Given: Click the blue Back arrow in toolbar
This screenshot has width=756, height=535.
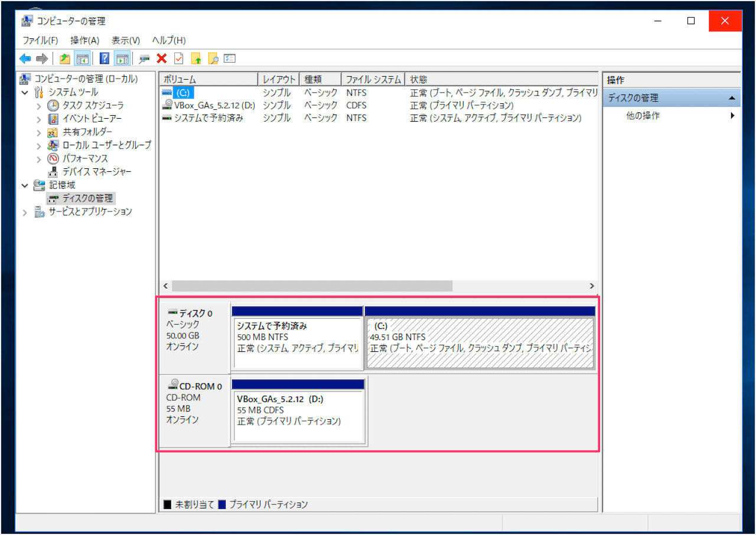Looking at the screenshot, I should coord(25,58).
